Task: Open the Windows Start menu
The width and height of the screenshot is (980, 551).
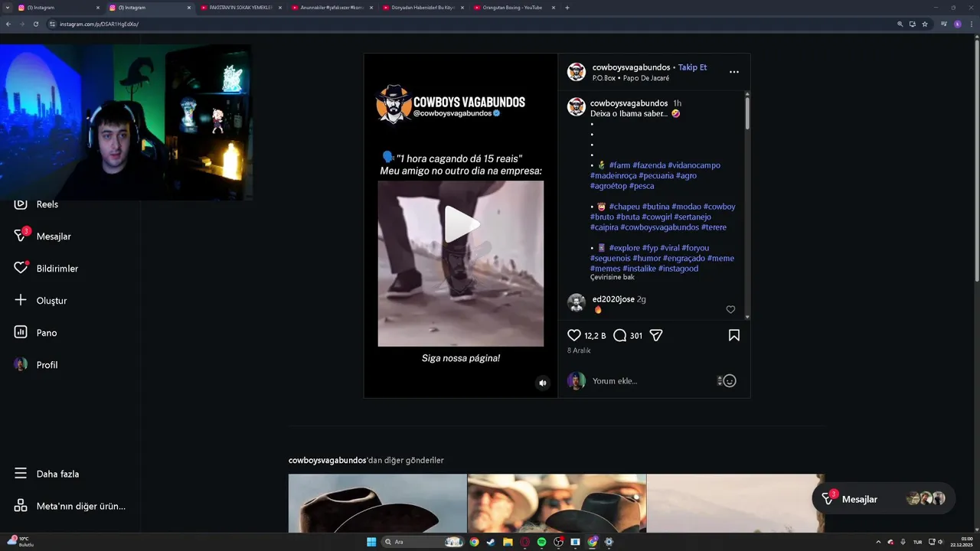Action: tap(371, 542)
